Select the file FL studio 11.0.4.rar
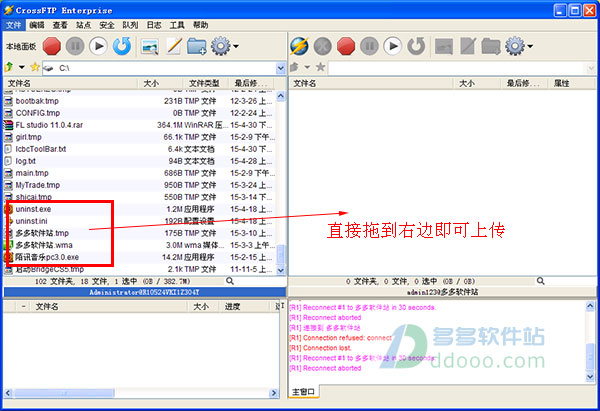Screen dimensions: 600x411 coord(139,125)
